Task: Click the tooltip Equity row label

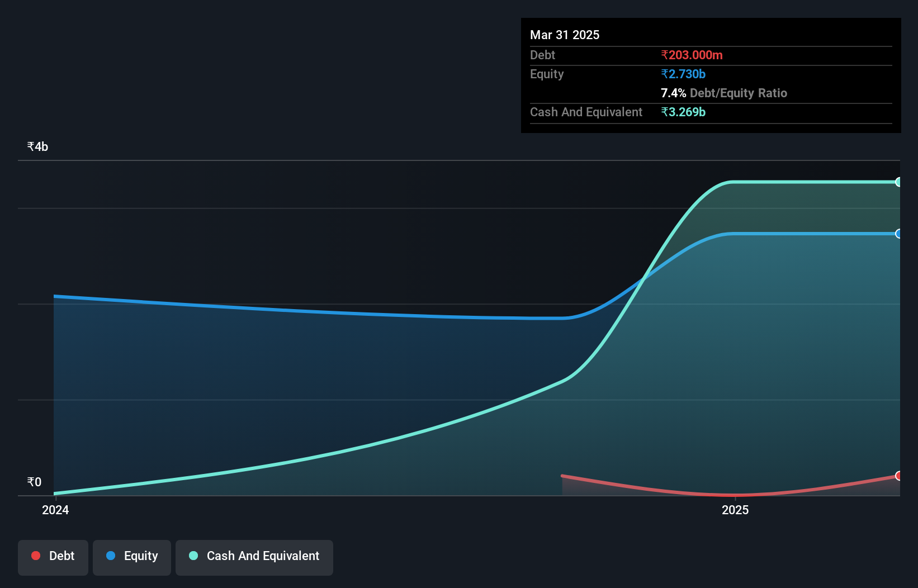Action: click(x=547, y=74)
